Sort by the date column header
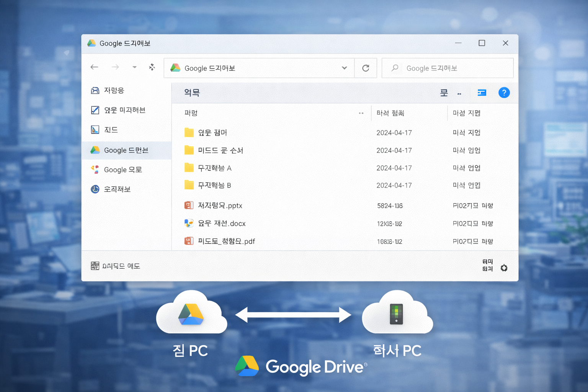The height and width of the screenshot is (392, 588). 390,113
